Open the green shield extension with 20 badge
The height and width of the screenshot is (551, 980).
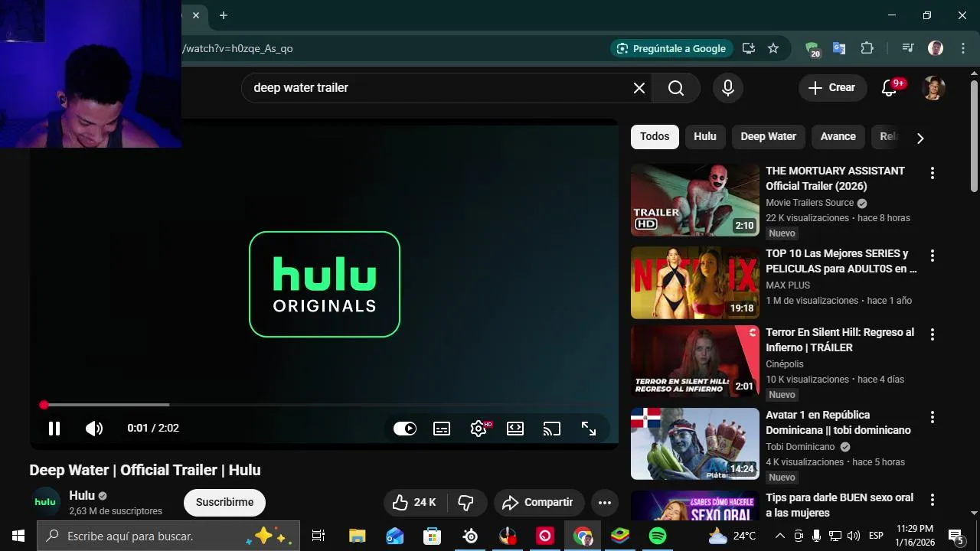[812, 49]
